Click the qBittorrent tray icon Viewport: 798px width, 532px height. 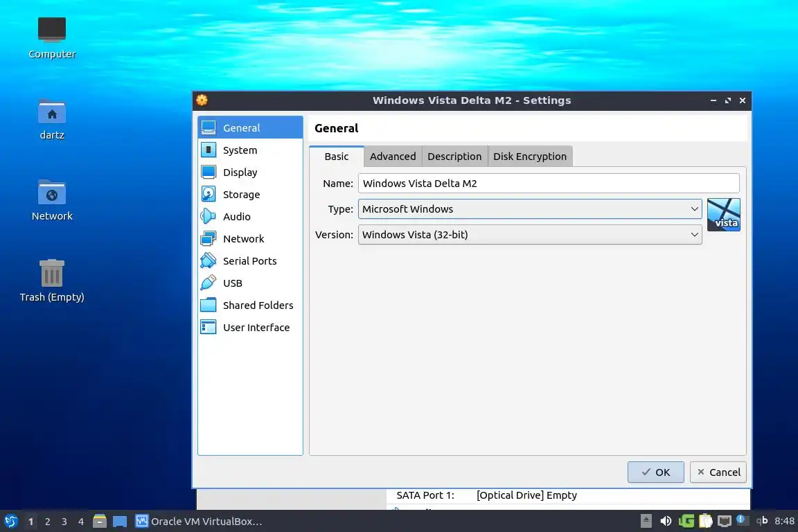[761, 521]
